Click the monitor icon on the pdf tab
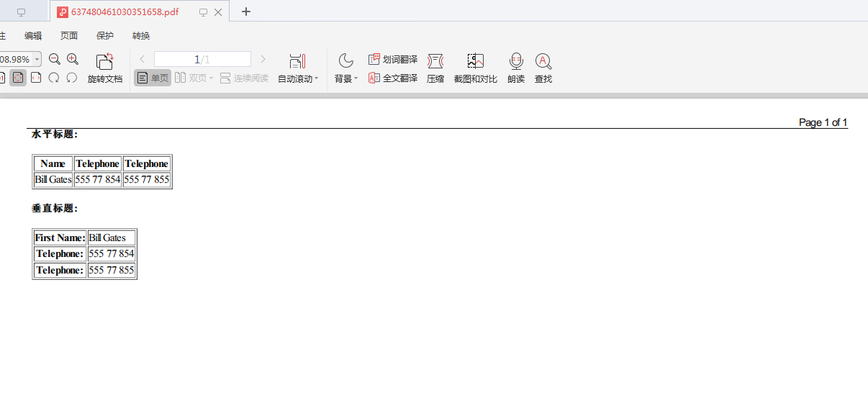The width and height of the screenshot is (868, 416). click(203, 12)
